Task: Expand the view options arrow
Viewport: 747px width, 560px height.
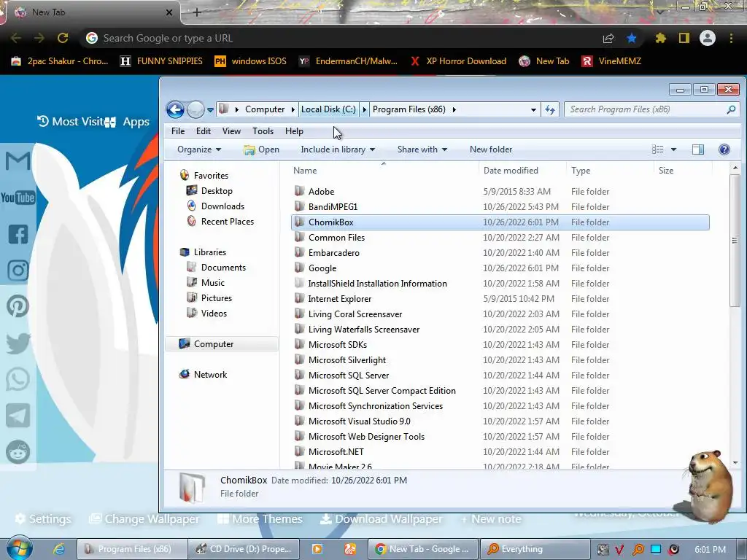Action: click(x=673, y=149)
